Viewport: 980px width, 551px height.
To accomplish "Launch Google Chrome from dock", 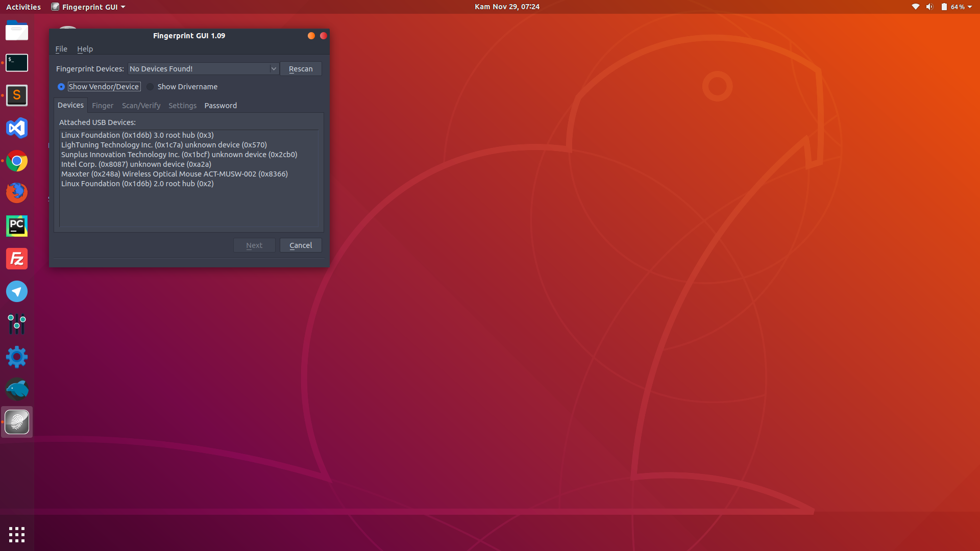I will (x=17, y=160).
